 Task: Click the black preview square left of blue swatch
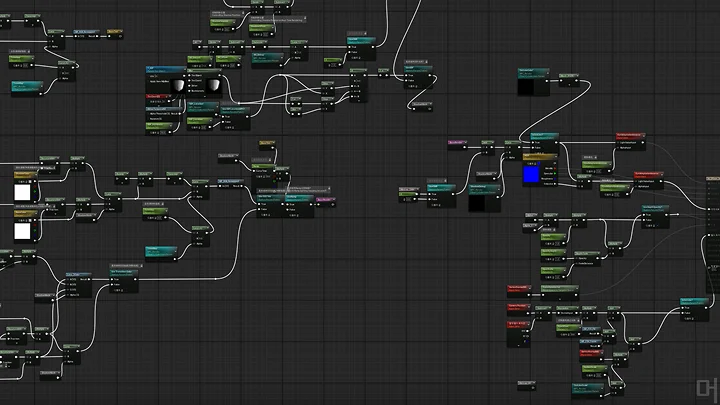point(484,202)
